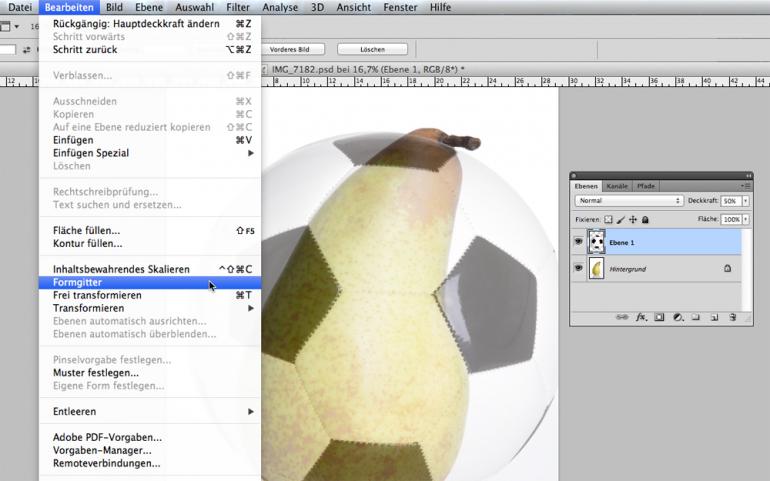Close the Bearbeiten menu
Screen dimensions: 770x481
[69, 7]
